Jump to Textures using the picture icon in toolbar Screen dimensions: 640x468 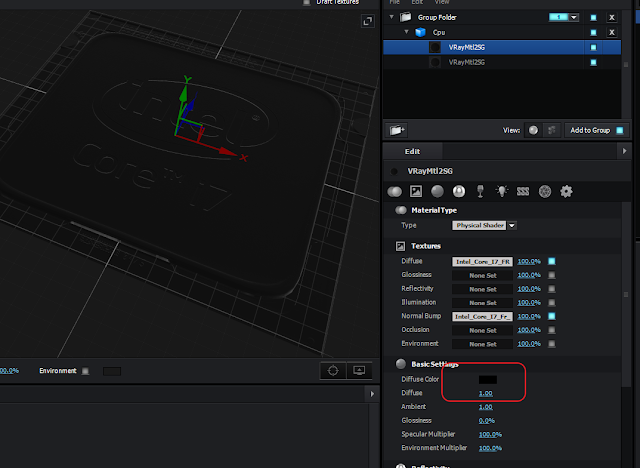click(x=416, y=191)
